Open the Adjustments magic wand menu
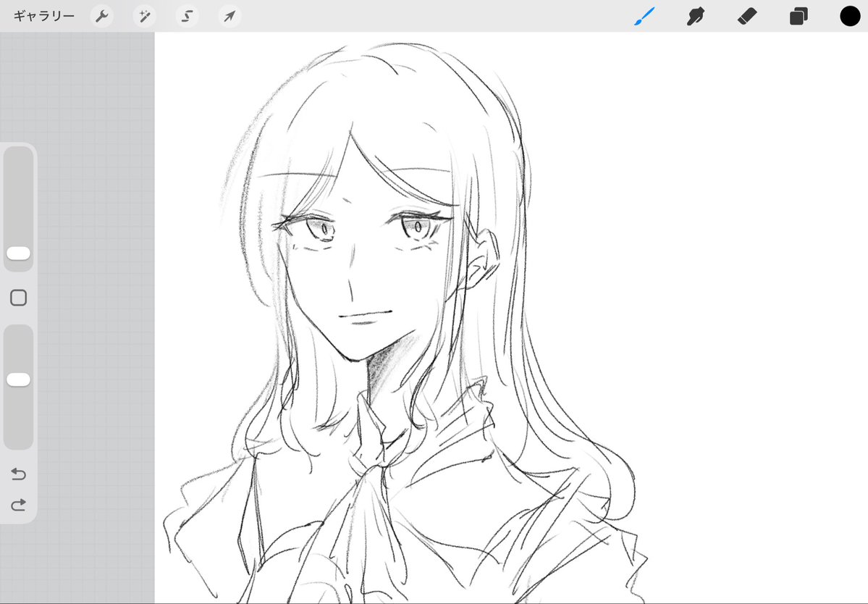868x604 pixels. (145, 16)
